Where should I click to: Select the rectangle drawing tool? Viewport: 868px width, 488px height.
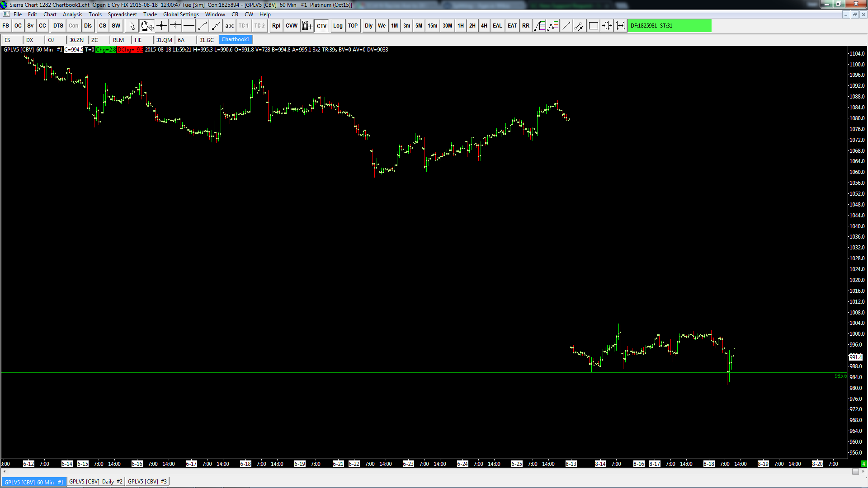pos(594,26)
